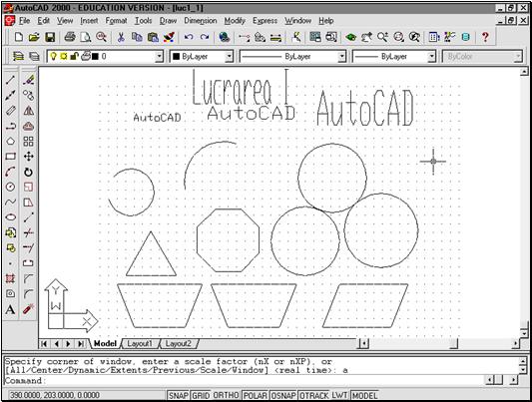Click vertical scrollbar up arrow of drawing area
532x402 pixels.
tap(524, 72)
